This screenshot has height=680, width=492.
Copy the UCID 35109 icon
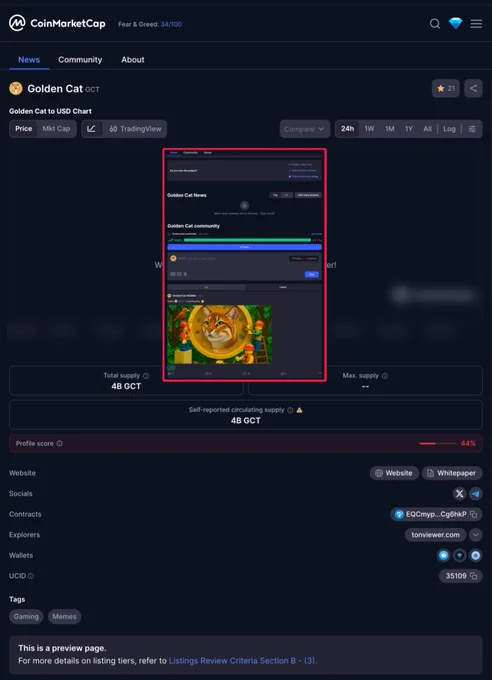pyautogui.click(x=473, y=576)
